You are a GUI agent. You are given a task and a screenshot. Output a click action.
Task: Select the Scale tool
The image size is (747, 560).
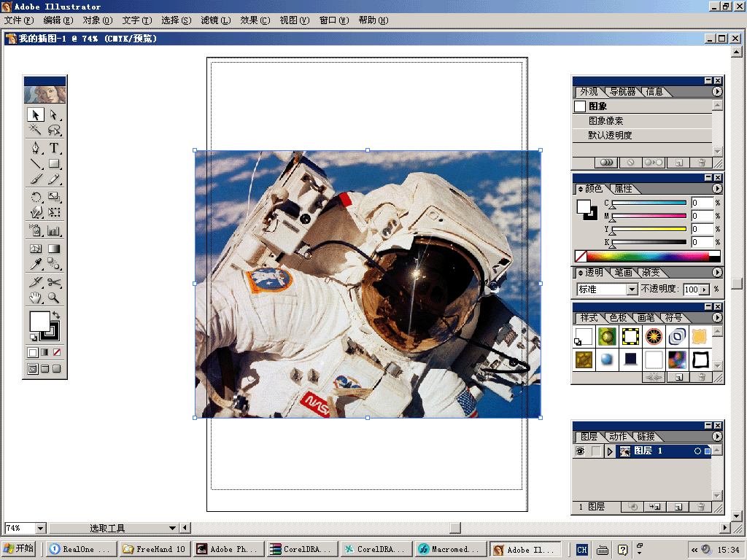(x=53, y=197)
